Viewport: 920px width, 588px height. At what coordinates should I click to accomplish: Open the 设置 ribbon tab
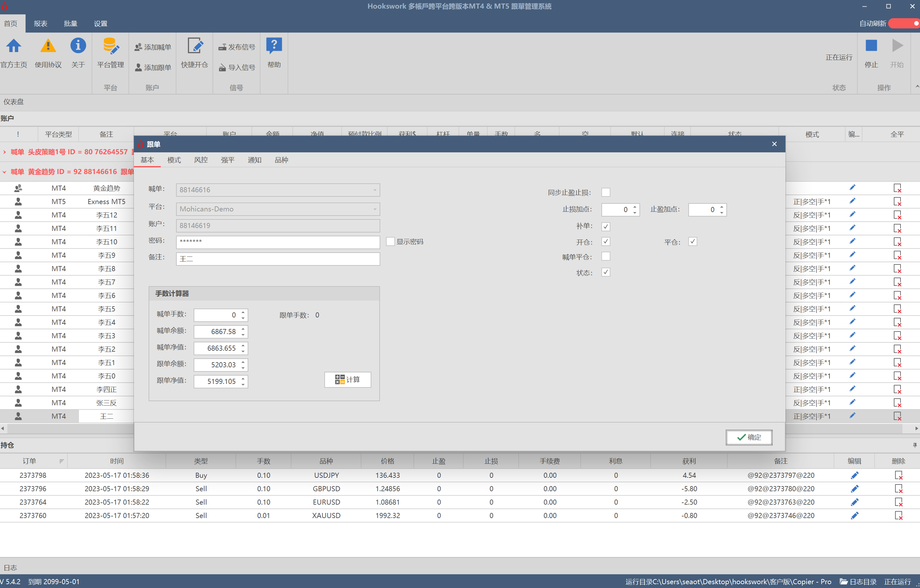tap(100, 24)
